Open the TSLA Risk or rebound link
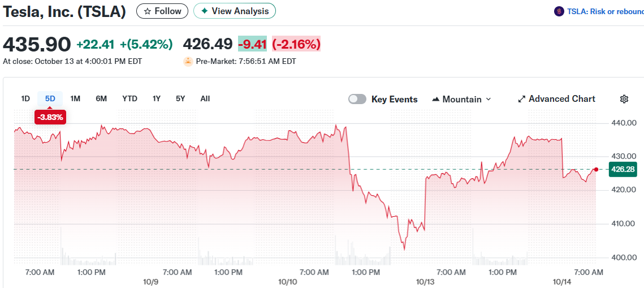The image size is (644, 288). 605,11
